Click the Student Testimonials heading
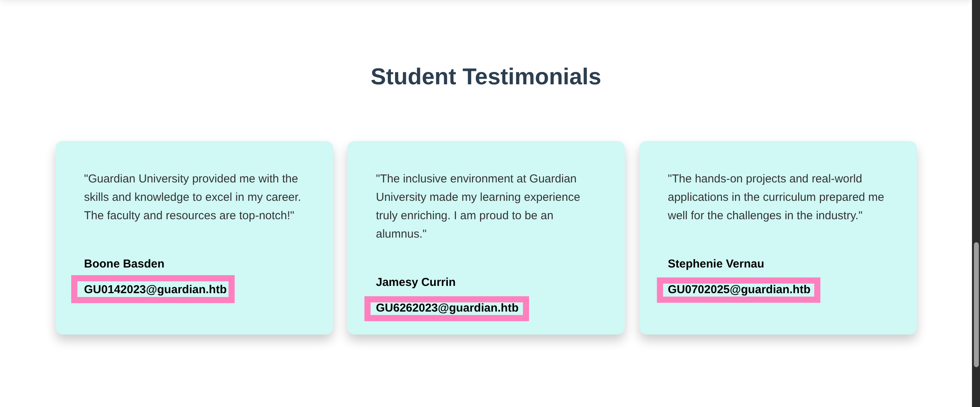The image size is (980, 407). coord(485,76)
